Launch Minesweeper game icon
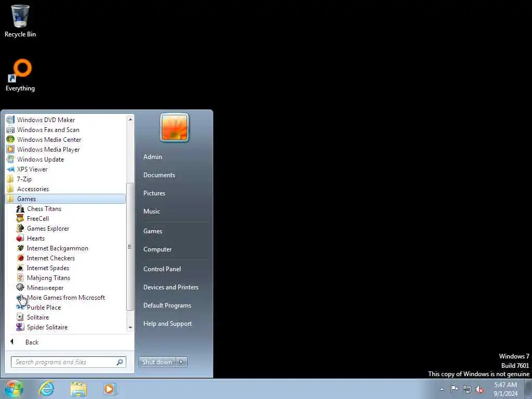Screen dimensions: 532x399 [20, 287]
